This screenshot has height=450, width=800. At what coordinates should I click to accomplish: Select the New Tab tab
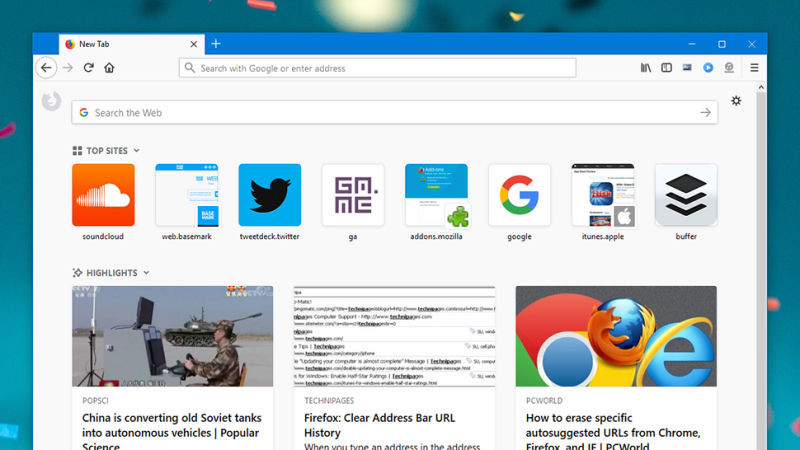click(x=120, y=44)
